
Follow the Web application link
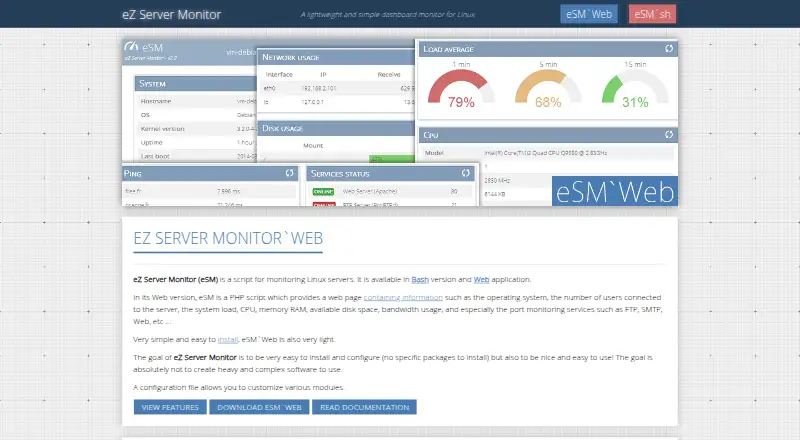click(481, 279)
